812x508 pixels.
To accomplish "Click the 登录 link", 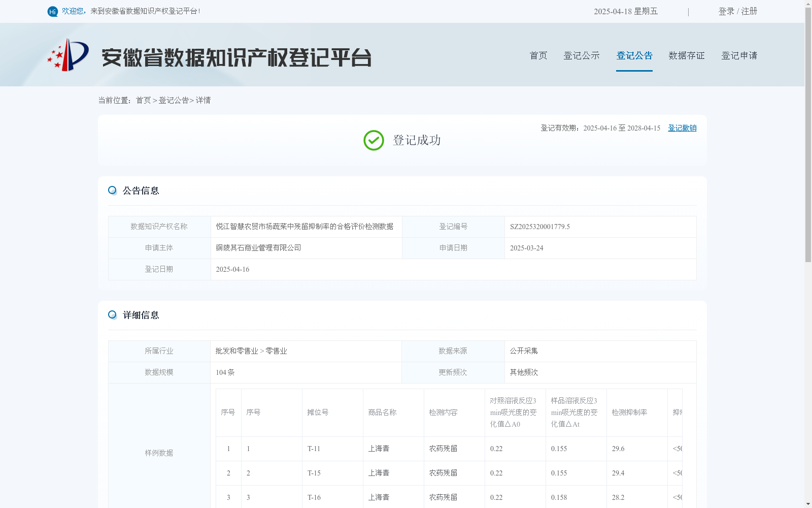I will coord(726,11).
